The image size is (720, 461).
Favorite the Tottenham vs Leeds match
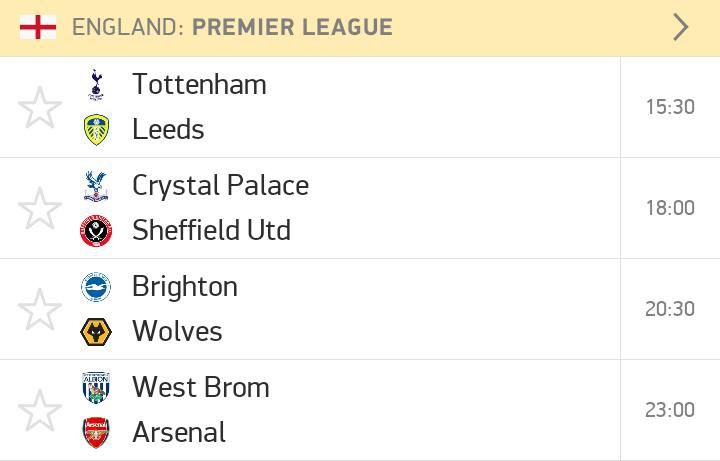40,107
